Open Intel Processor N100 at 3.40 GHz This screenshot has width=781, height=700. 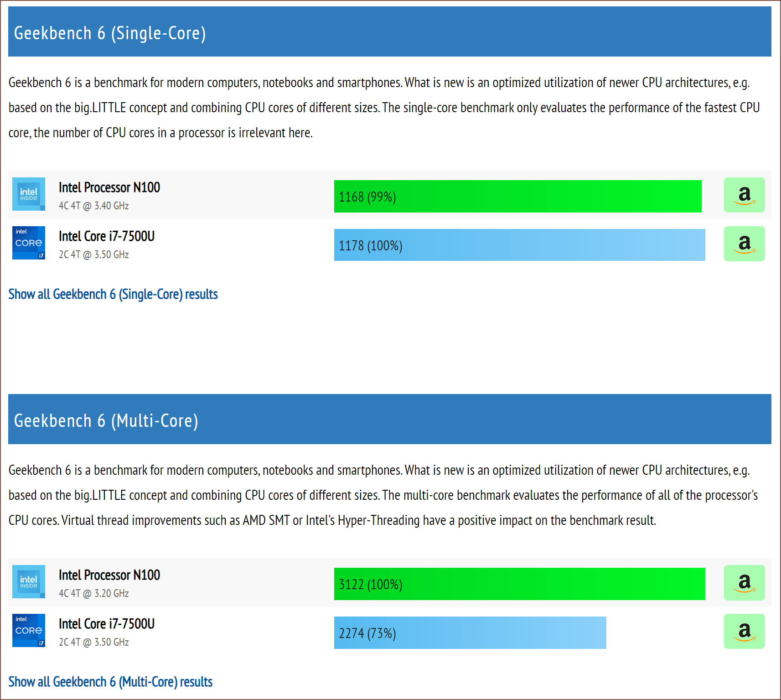pyautogui.click(x=109, y=187)
